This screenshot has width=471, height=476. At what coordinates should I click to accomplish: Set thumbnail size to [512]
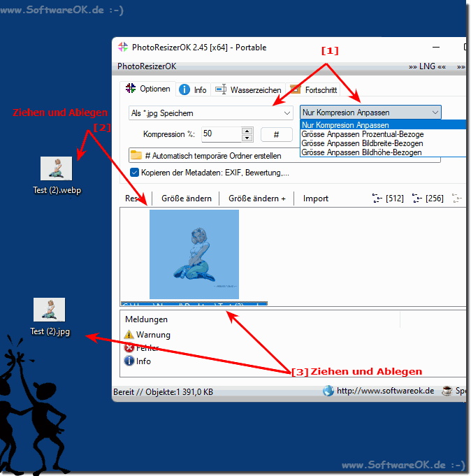click(x=388, y=199)
